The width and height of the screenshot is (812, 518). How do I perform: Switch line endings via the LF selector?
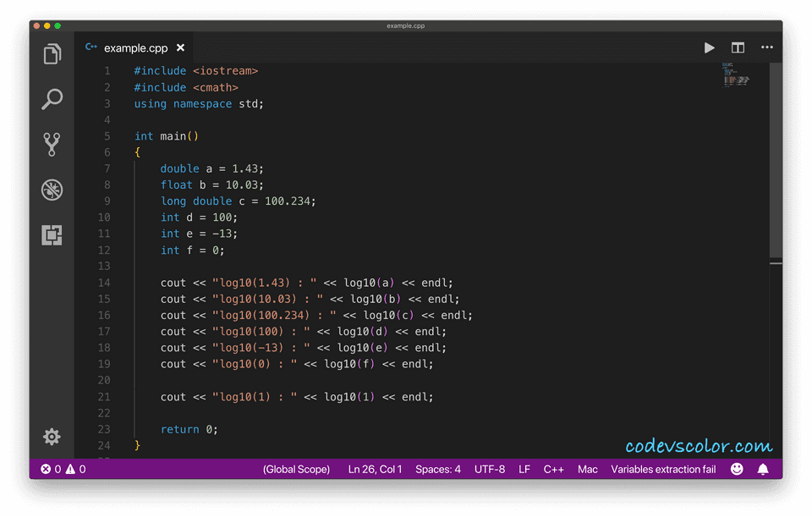pos(524,468)
